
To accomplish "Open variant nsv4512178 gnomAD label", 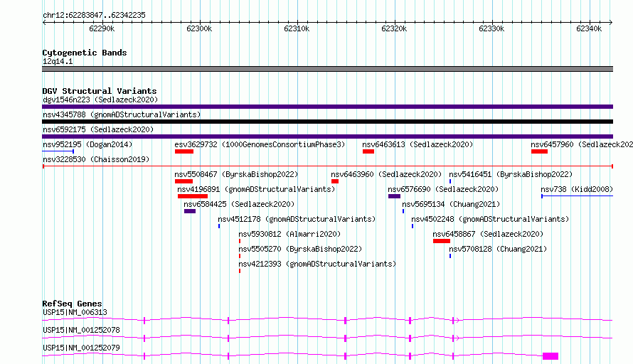I will [x=297, y=219].
